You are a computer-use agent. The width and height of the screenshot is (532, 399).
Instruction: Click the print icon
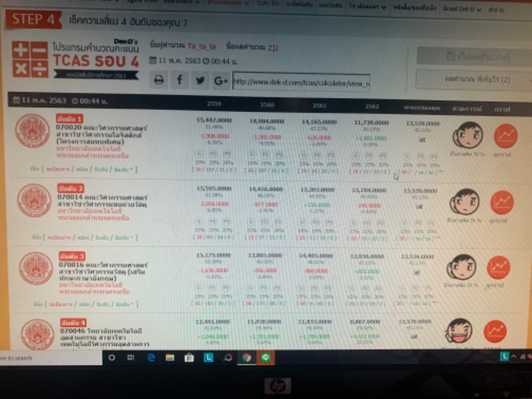click(159, 80)
